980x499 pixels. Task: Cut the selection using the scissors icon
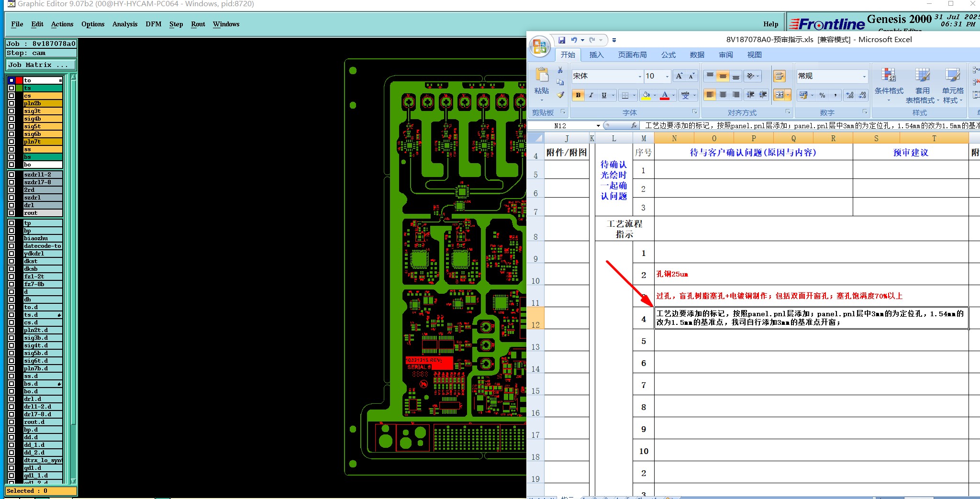click(x=560, y=70)
